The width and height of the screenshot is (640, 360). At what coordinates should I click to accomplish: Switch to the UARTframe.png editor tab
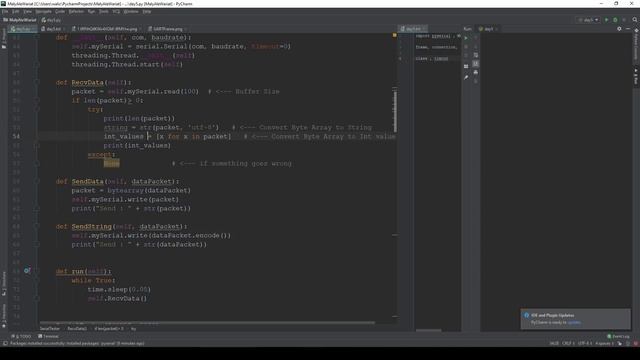167,29
